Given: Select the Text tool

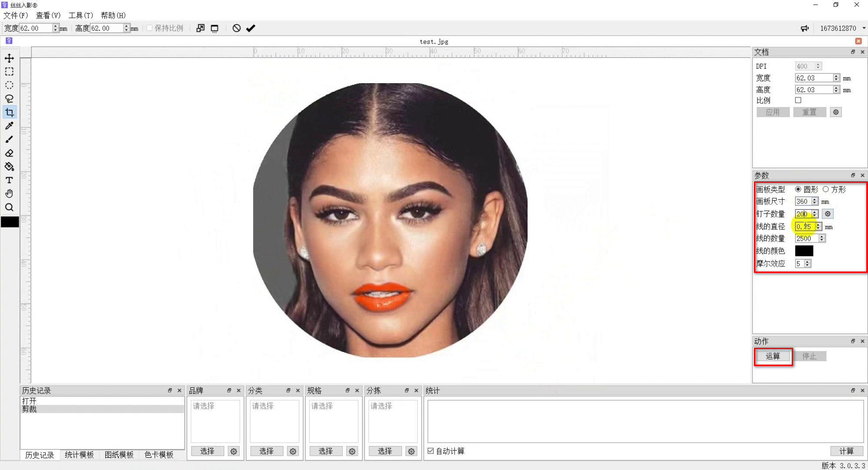Looking at the screenshot, I should coord(9,180).
